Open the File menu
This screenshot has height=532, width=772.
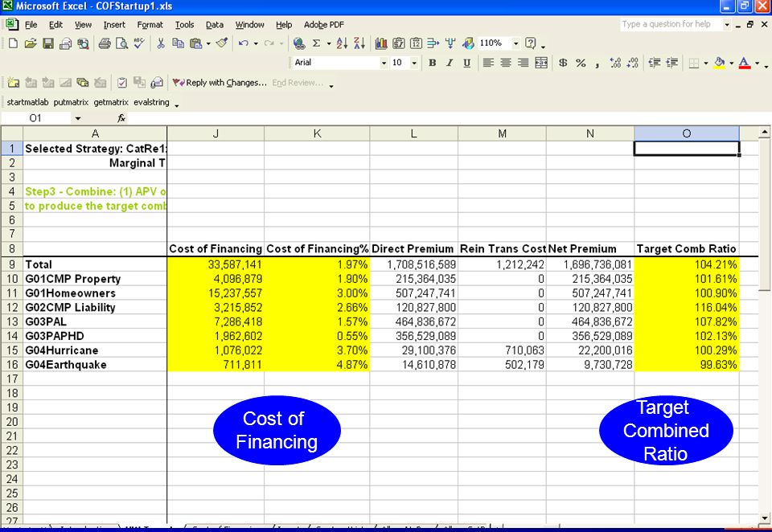pos(31,25)
